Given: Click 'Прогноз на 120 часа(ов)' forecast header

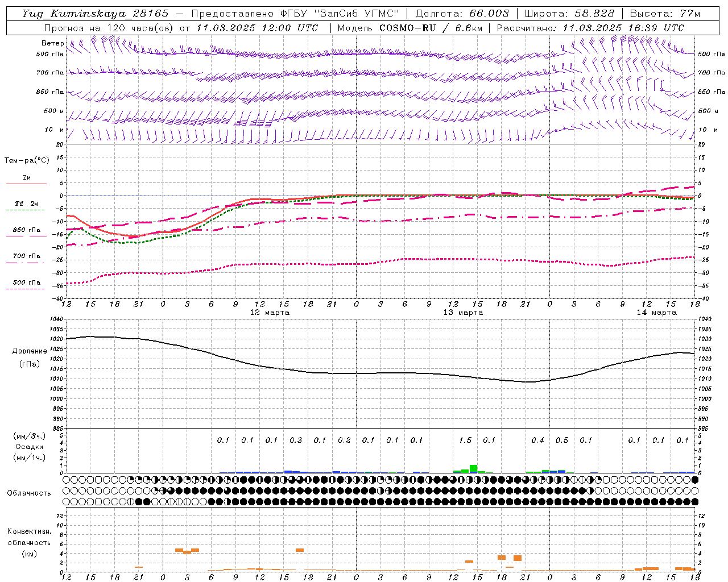Looking at the screenshot, I should pyautogui.click(x=109, y=28).
